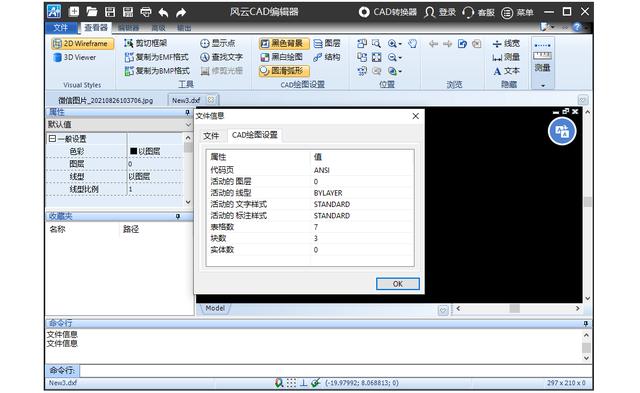Viewport: 640px width, 393px height.
Task: Confirm the dialog with OK
Action: point(398,284)
